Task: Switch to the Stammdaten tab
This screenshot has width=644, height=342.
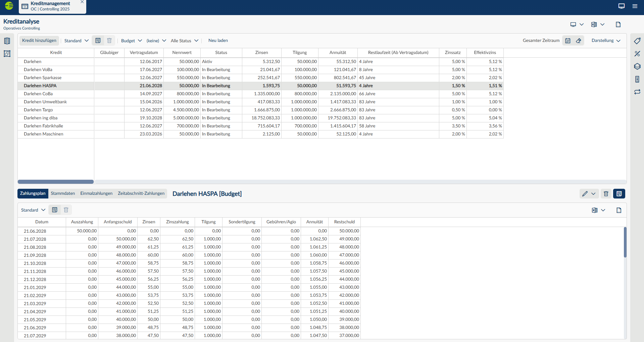Action: pos(63,193)
